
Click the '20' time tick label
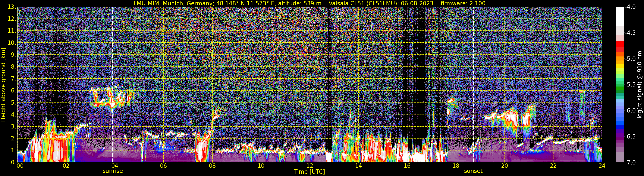[x=505, y=166]
